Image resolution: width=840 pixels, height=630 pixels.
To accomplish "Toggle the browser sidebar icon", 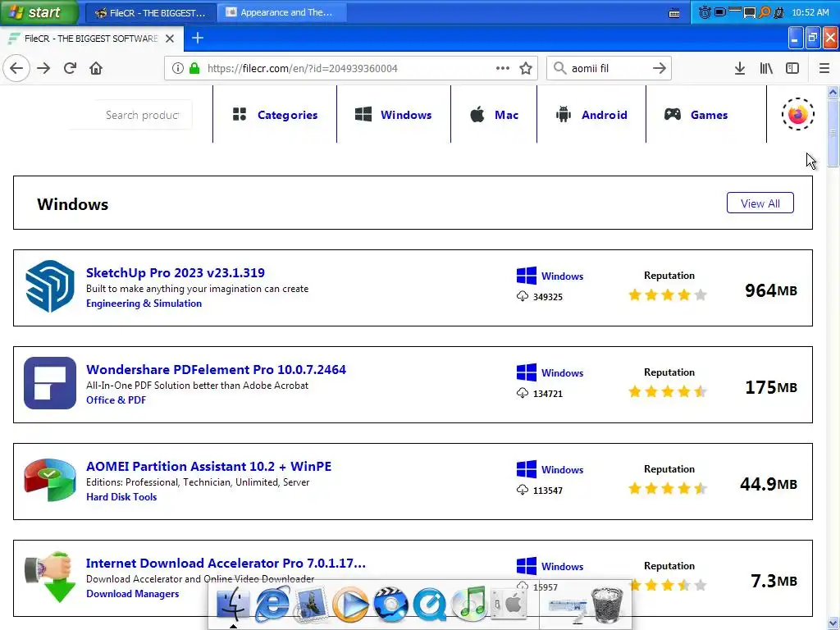I will [792, 68].
